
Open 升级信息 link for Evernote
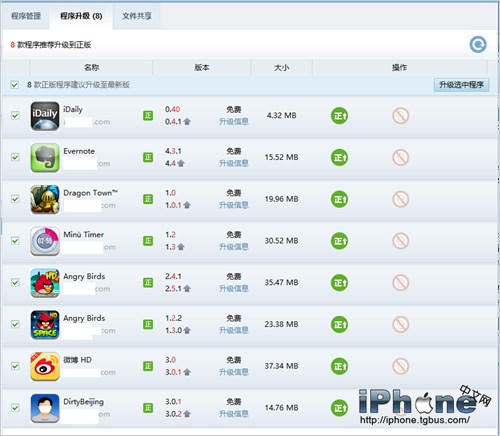coord(234,163)
